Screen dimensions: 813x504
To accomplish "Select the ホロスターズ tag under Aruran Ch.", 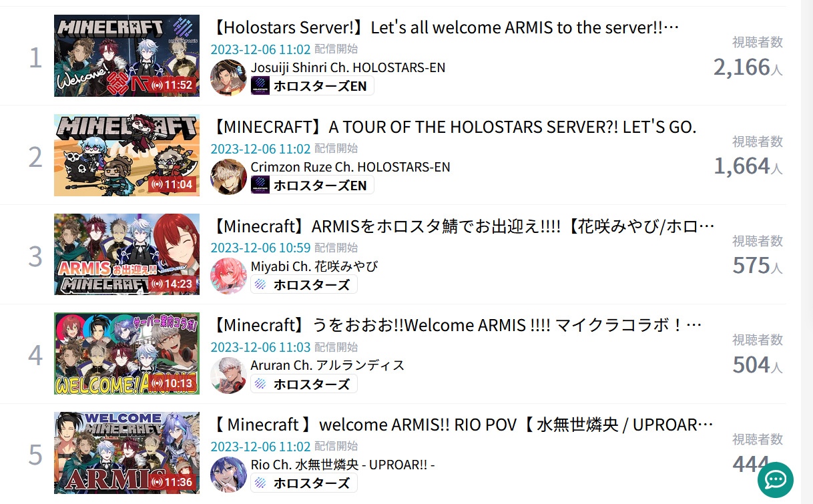I will tap(304, 384).
